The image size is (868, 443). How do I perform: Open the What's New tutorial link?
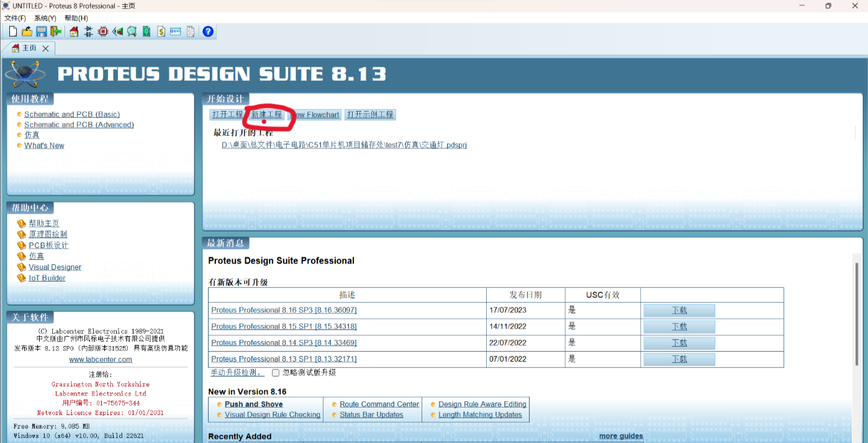tap(44, 145)
